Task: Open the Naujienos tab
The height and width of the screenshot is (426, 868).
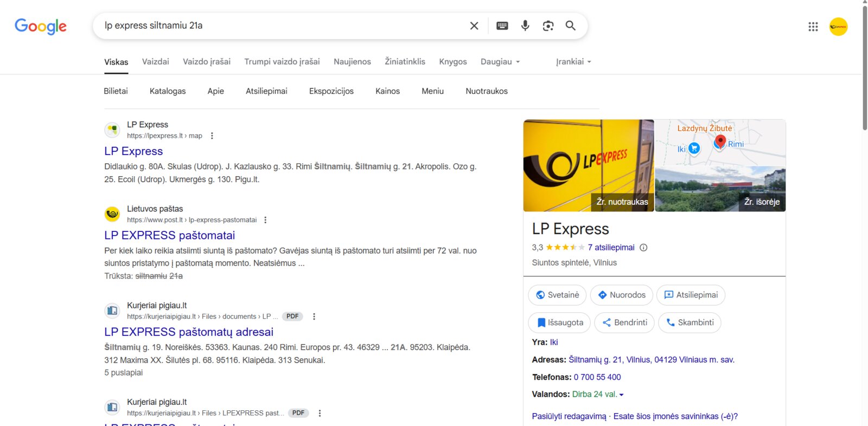Action: click(353, 62)
